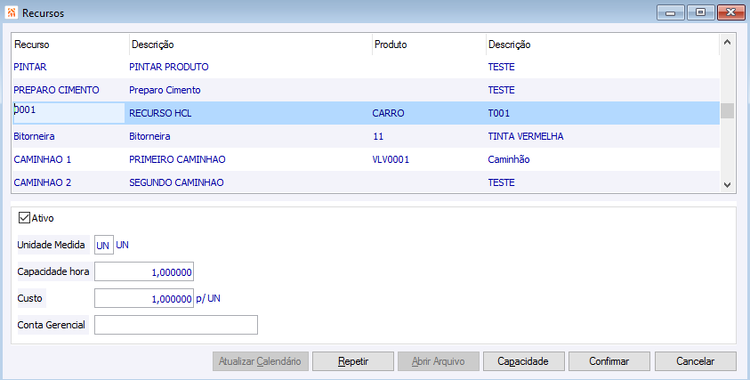Click the Repetir button

click(353, 361)
